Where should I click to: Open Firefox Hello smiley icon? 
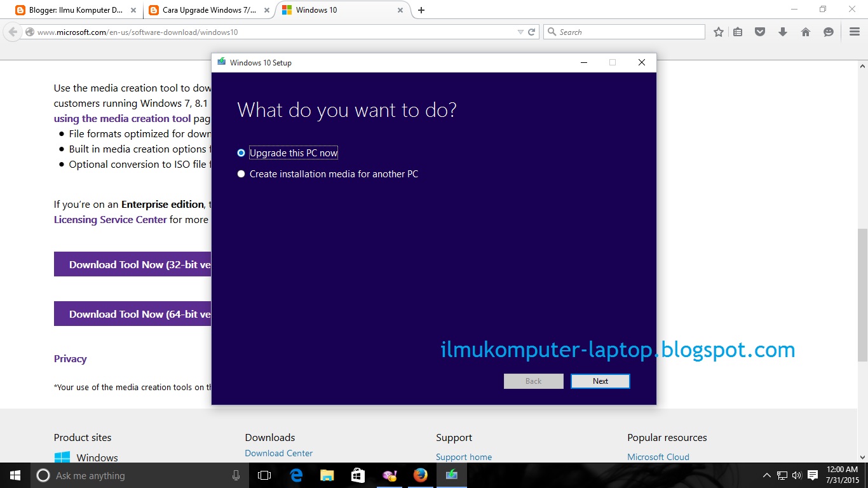click(x=829, y=32)
